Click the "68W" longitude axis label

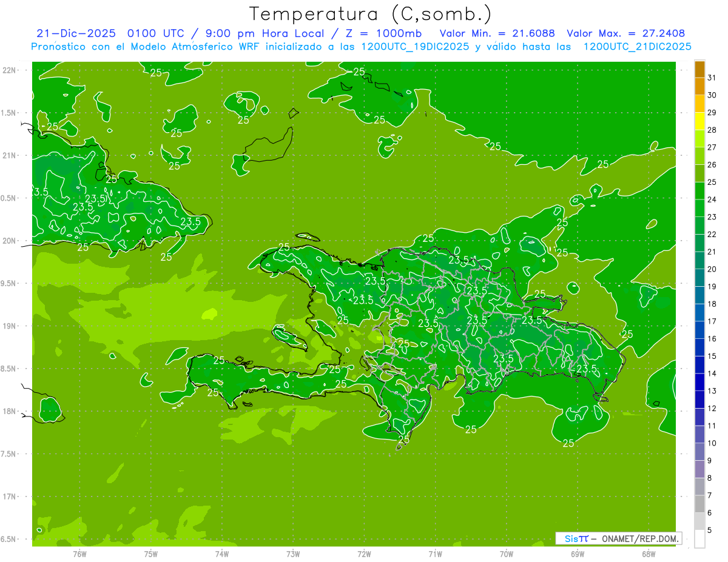[x=649, y=554]
